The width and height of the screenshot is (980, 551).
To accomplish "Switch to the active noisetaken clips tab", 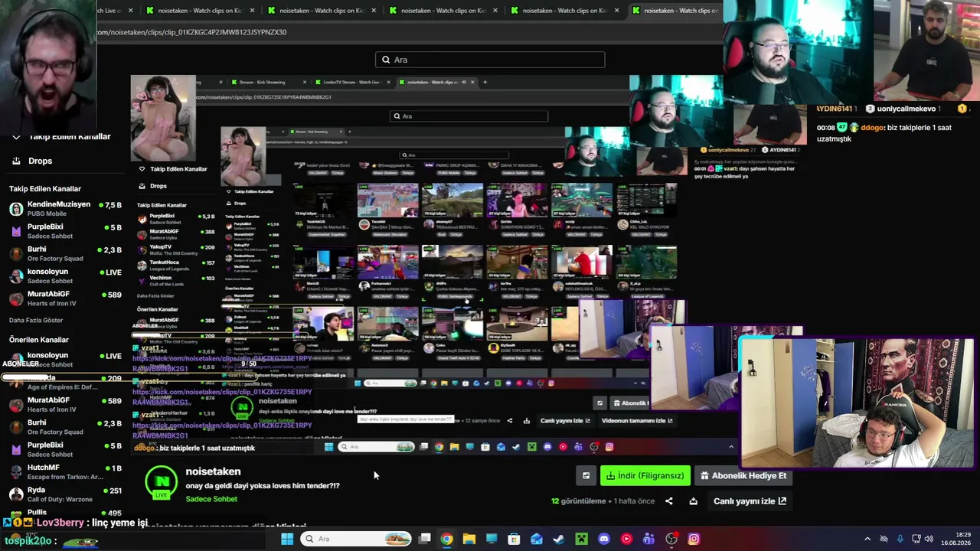I will point(677,11).
